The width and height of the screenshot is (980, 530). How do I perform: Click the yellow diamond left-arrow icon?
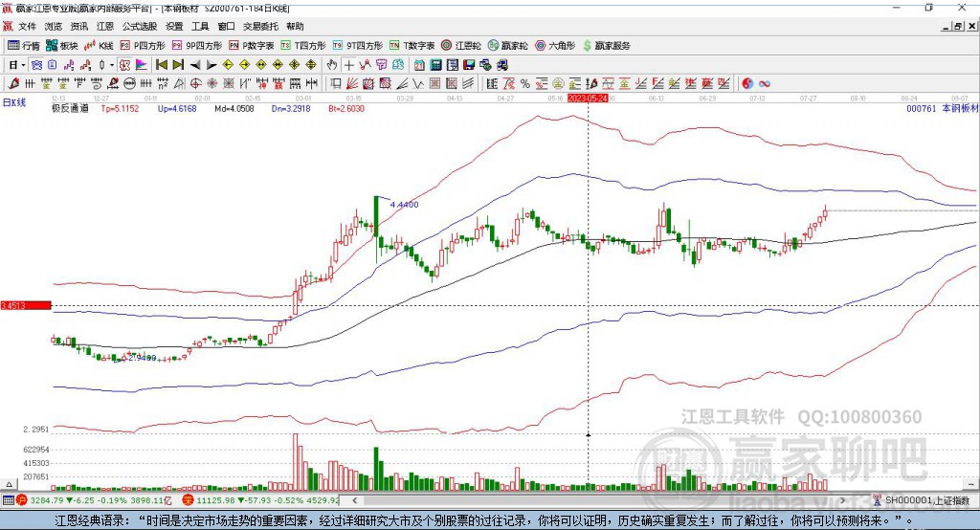pyautogui.click(x=228, y=65)
